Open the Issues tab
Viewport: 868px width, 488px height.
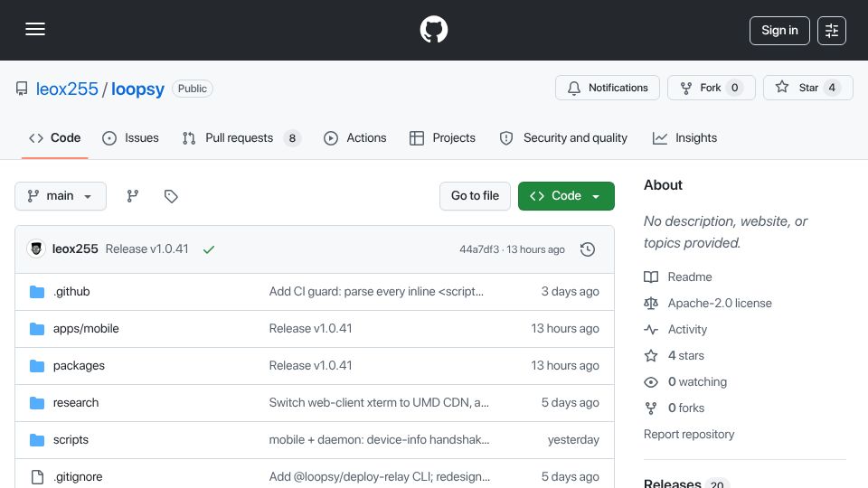(130, 138)
